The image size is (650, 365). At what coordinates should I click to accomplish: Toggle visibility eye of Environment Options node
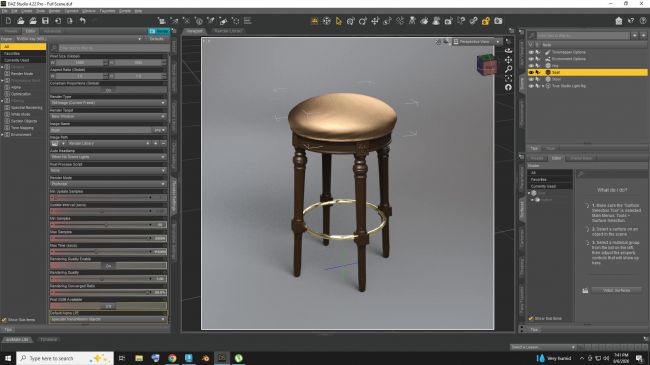click(x=531, y=59)
